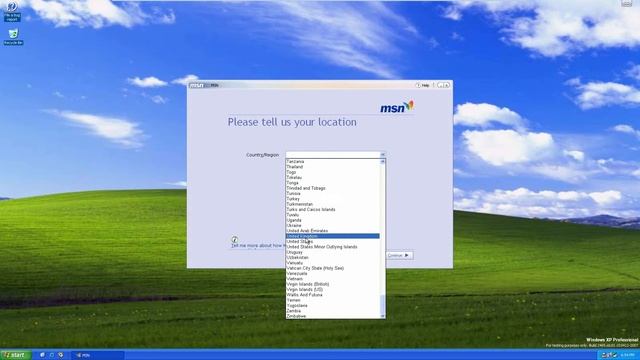Select Vietnam from the country list
This screenshot has height=360, width=640.
[333, 279]
